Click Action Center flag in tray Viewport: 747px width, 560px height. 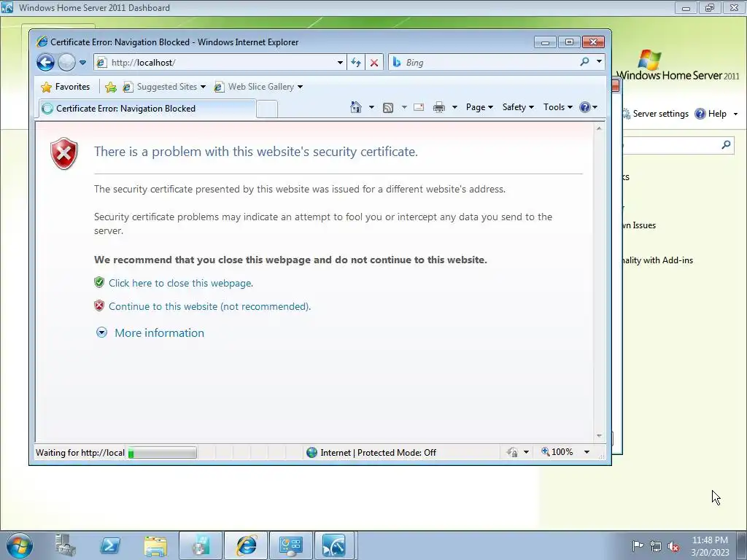point(638,545)
